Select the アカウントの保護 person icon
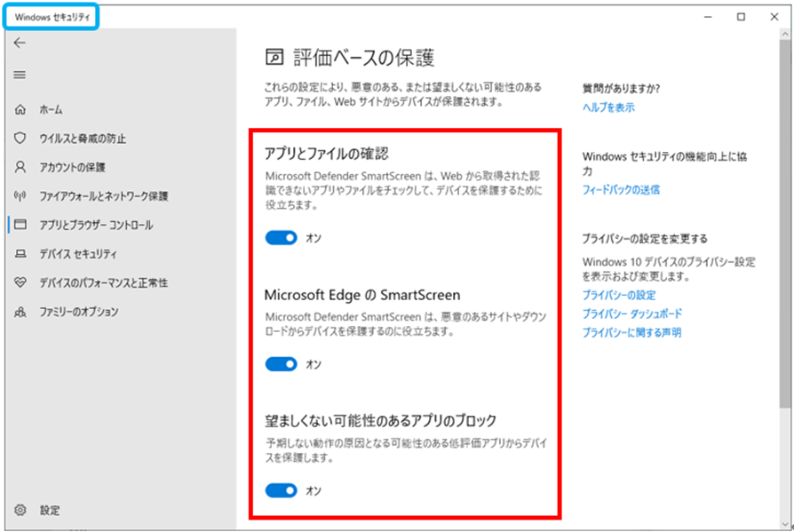Viewport: 794px width, 532px height. [x=20, y=166]
